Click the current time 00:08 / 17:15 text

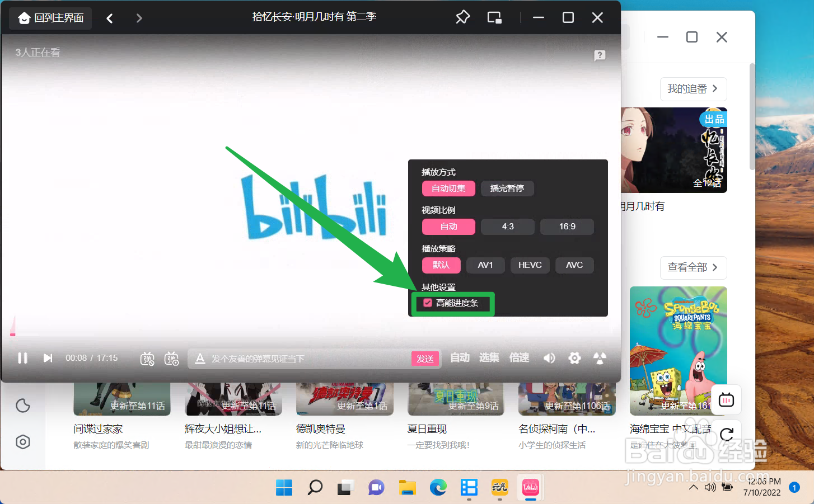pos(92,358)
